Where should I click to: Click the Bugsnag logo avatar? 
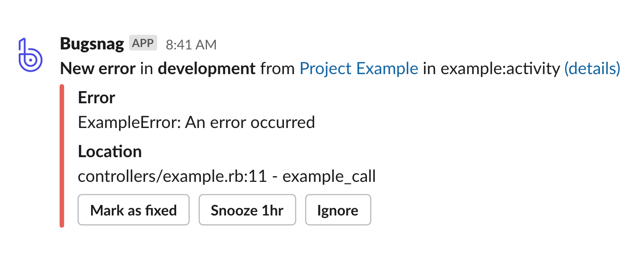30,55
